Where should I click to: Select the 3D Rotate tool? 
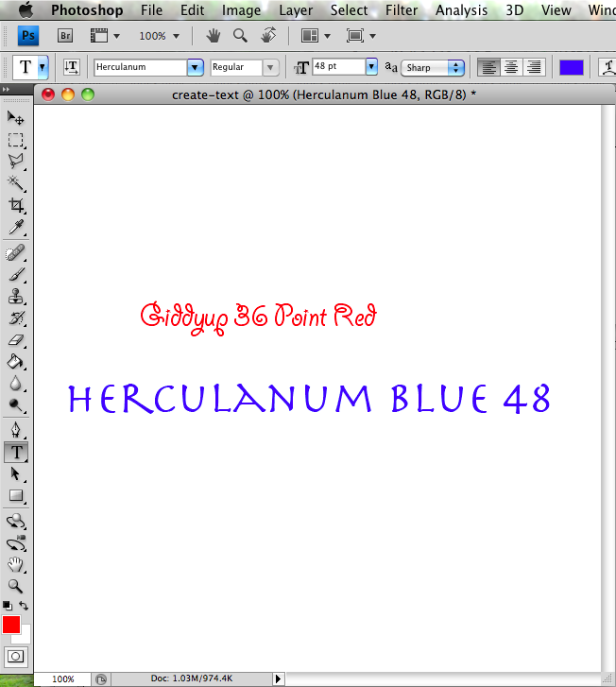16,521
